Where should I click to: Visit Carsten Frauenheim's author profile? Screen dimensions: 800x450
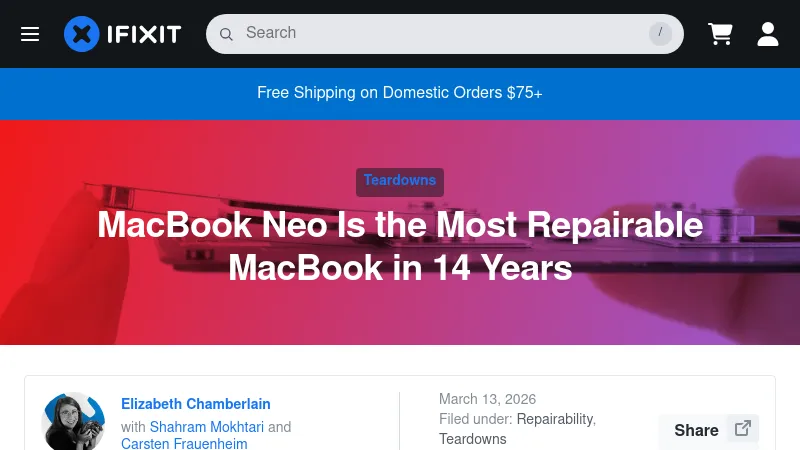click(184, 443)
